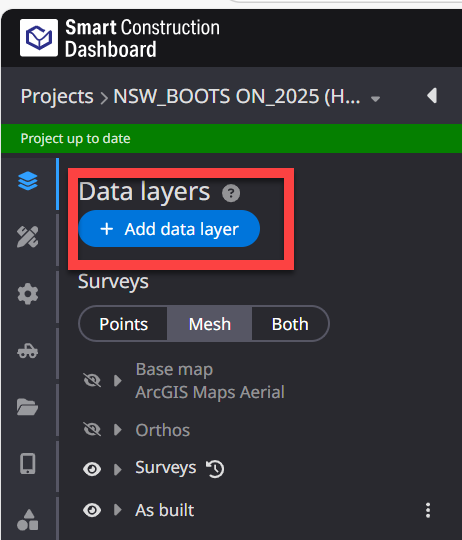This screenshot has height=540, width=462.
Task: Open the project name dropdown arrow
Action: click(x=375, y=99)
